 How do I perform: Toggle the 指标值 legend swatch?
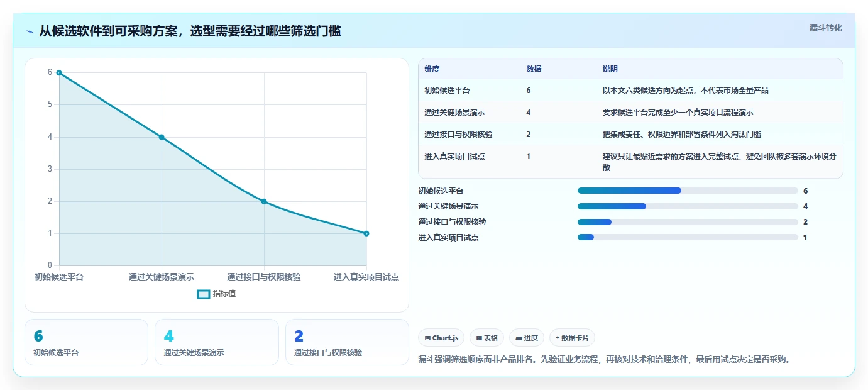[204, 294]
